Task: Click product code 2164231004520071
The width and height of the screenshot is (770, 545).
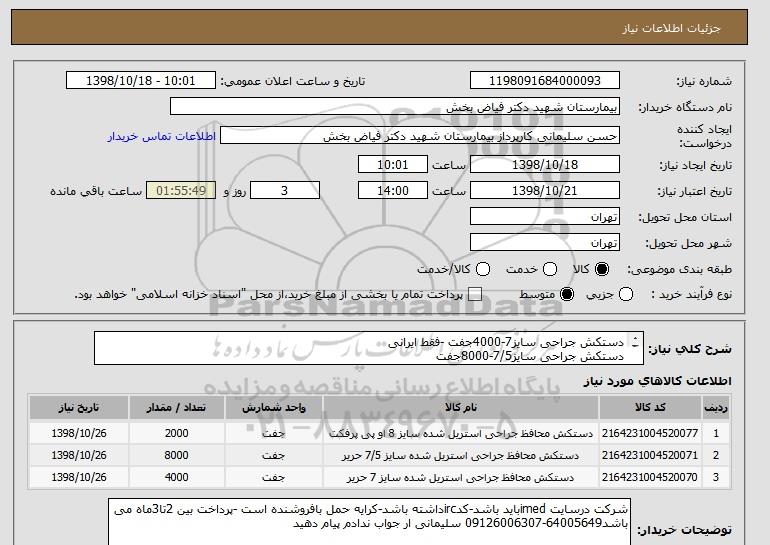Action: 650,455
